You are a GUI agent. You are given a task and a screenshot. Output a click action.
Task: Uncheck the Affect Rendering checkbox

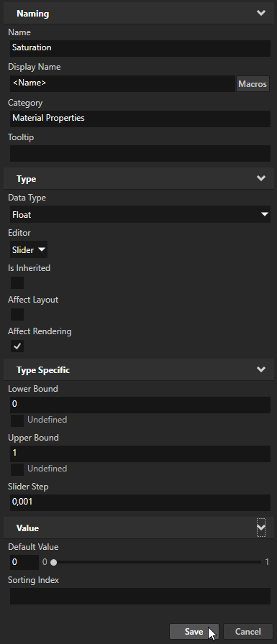point(17,346)
